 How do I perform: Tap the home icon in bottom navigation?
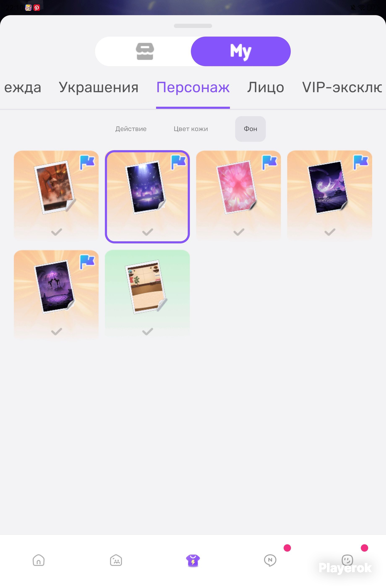(39, 560)
